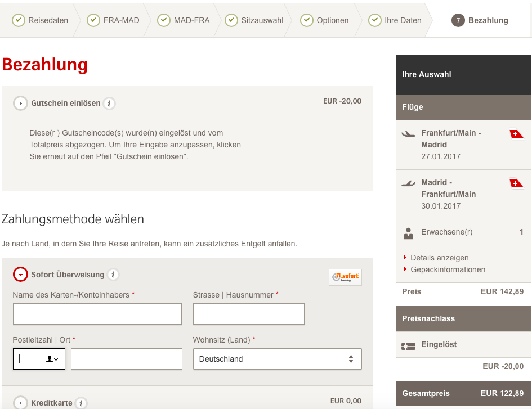Focus the Strasse | Hausnummer input field
The height and width of the screenshot is (409, 532).
pos(248,314)
